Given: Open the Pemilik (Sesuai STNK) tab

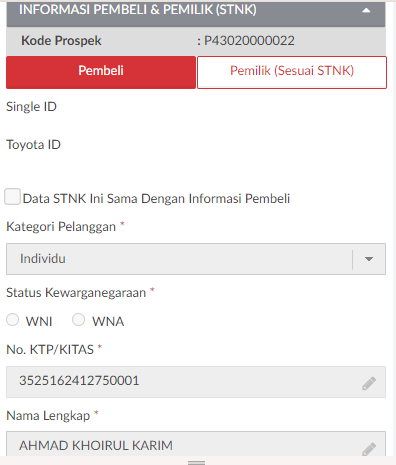Looking at the screenshot, I should 292,72.
